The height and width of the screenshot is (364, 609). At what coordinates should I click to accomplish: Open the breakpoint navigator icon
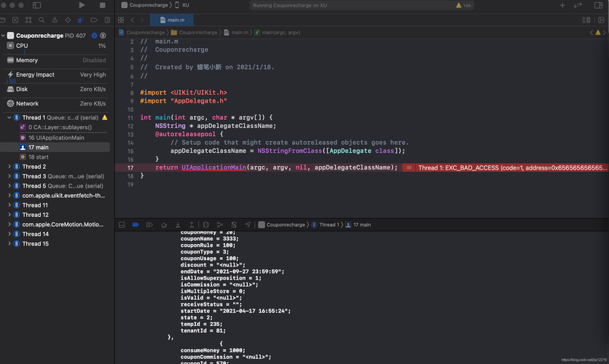pyautogui.click(x=94, y=20)
